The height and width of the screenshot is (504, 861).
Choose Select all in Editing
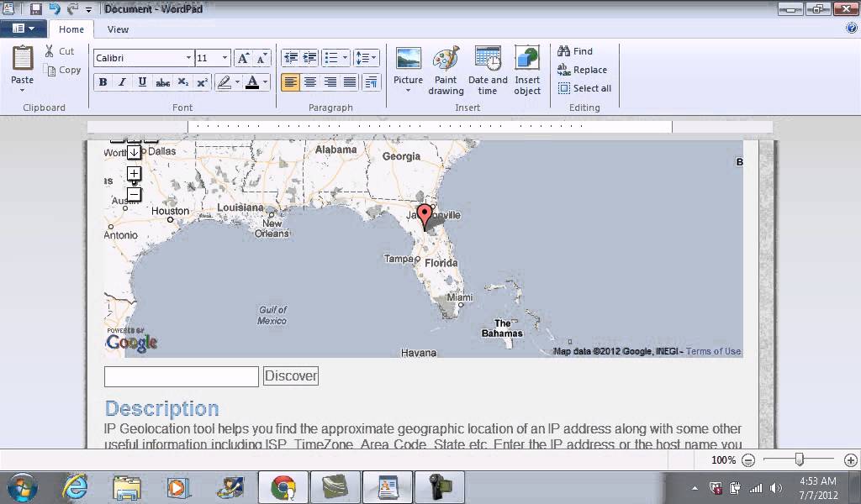point(584,88)
